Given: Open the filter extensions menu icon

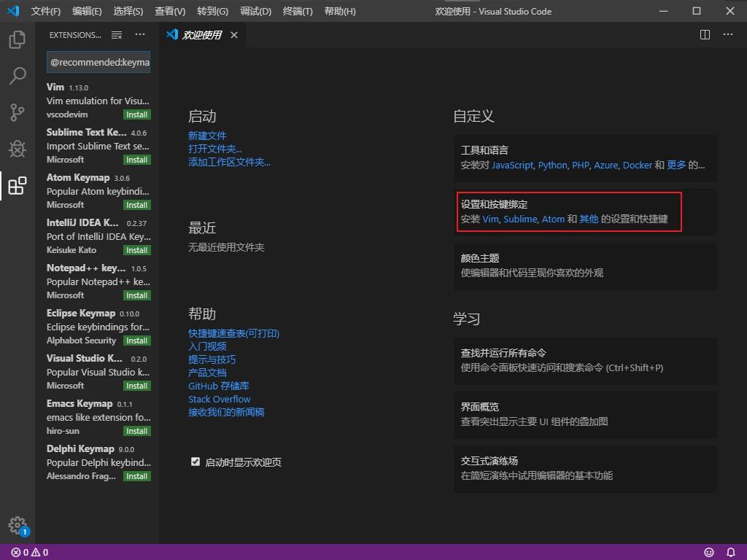Looking at the screenshot, I should tap(116, 34).
